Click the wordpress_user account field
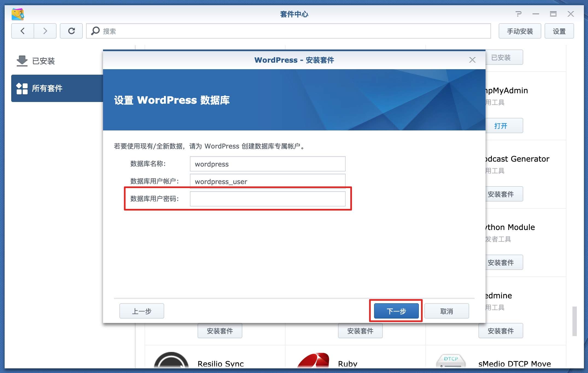The image size is (588, 373). 267,181
